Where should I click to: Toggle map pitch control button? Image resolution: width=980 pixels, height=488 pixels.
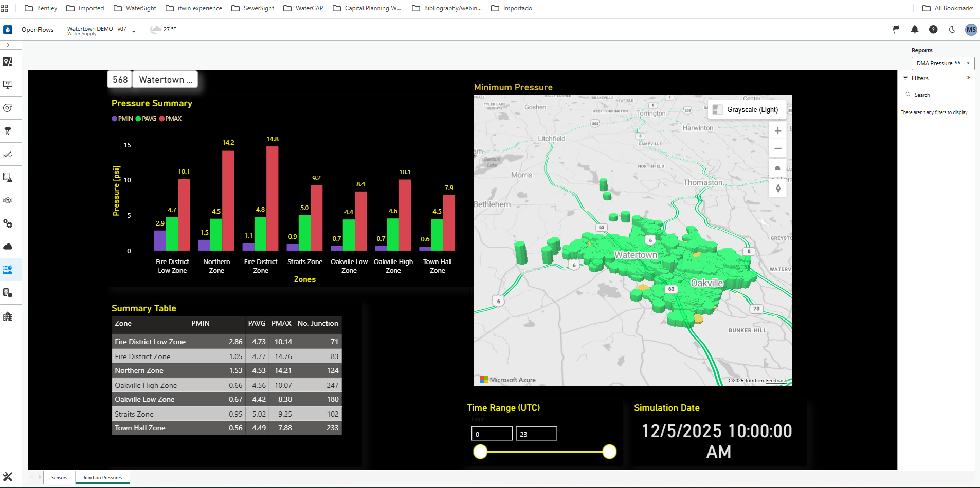click(x=778, y=168)
